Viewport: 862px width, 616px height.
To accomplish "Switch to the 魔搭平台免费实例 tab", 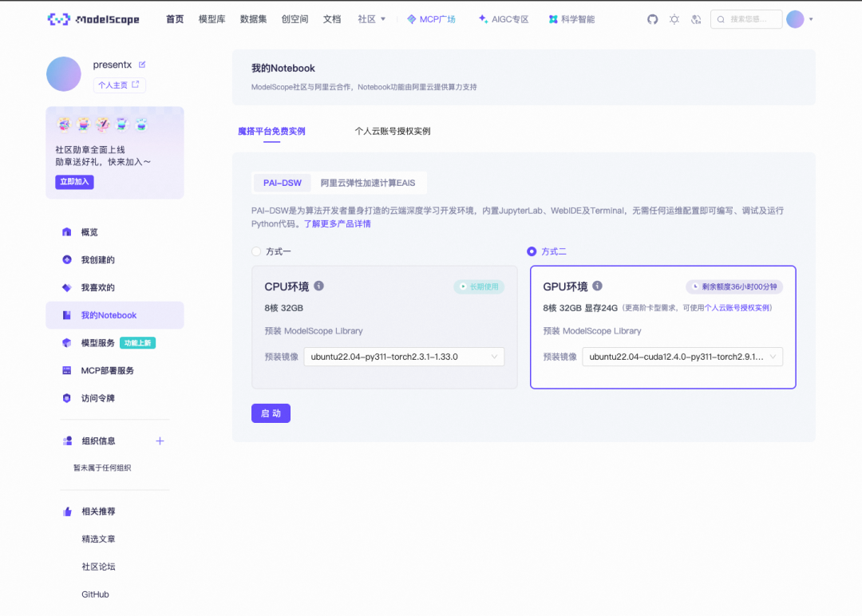I will (x=271, y=131).
